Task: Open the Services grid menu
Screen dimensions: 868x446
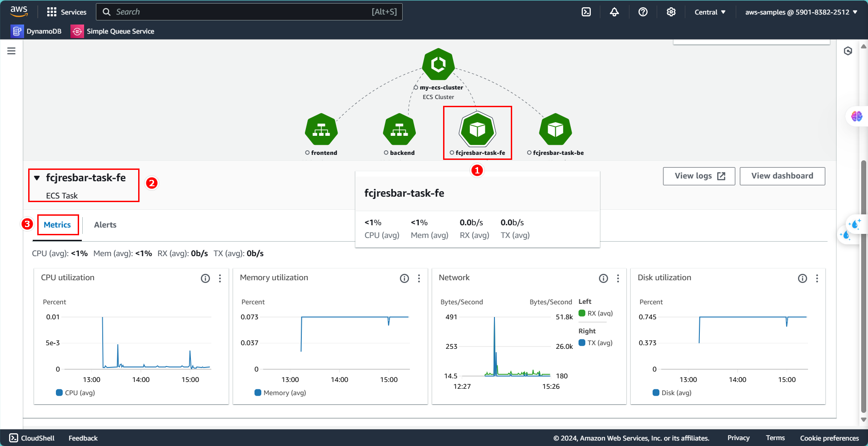Action: pyautogui.click(x=66, y=12)
